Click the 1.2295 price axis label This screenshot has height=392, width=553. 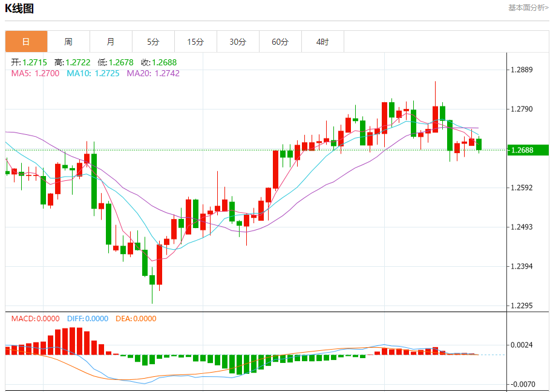[x=522, y=305]
